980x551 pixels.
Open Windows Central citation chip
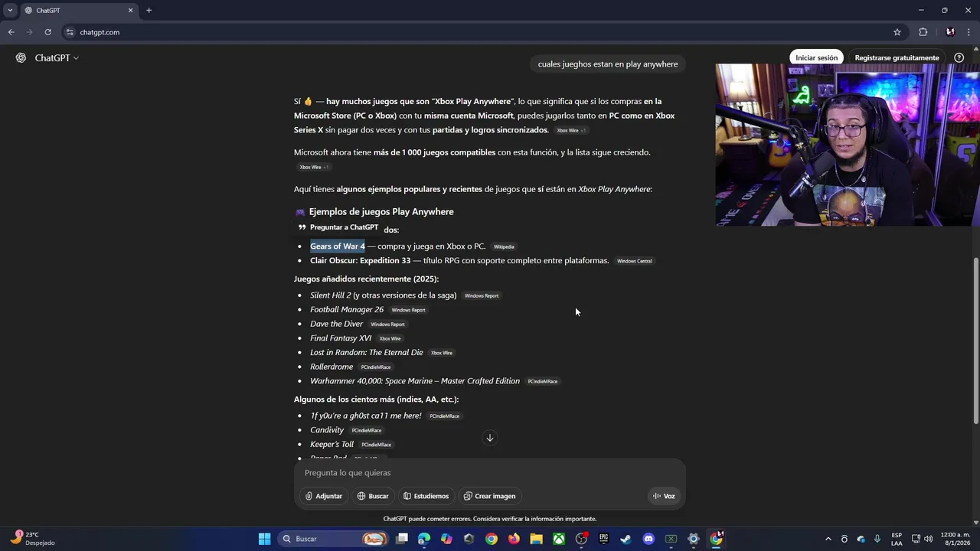click(635, 261)
